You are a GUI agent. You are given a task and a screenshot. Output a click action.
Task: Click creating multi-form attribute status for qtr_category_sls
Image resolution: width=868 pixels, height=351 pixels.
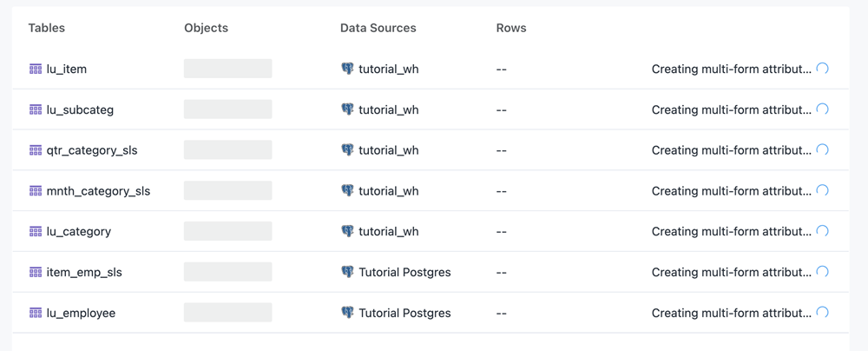(x=731, y=150)
